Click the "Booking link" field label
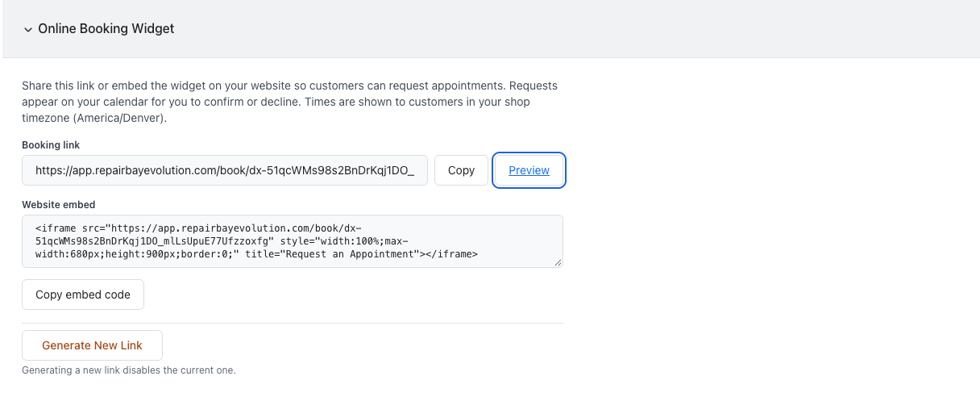This screenshot has height=397, width=980. tap(51, 144)
